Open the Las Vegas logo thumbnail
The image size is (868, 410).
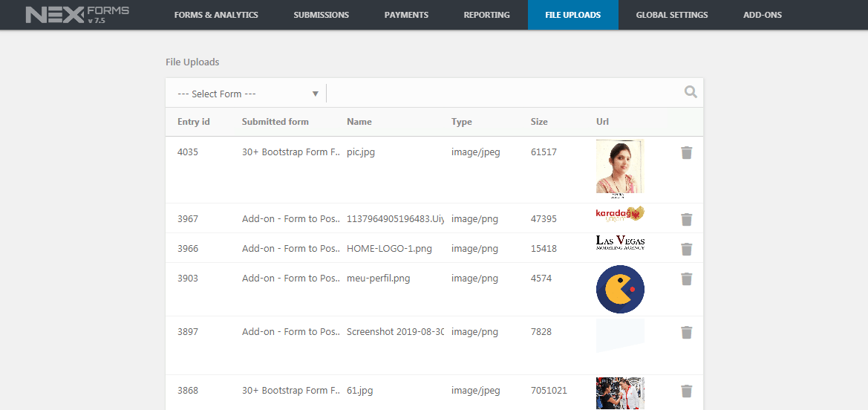620,243
